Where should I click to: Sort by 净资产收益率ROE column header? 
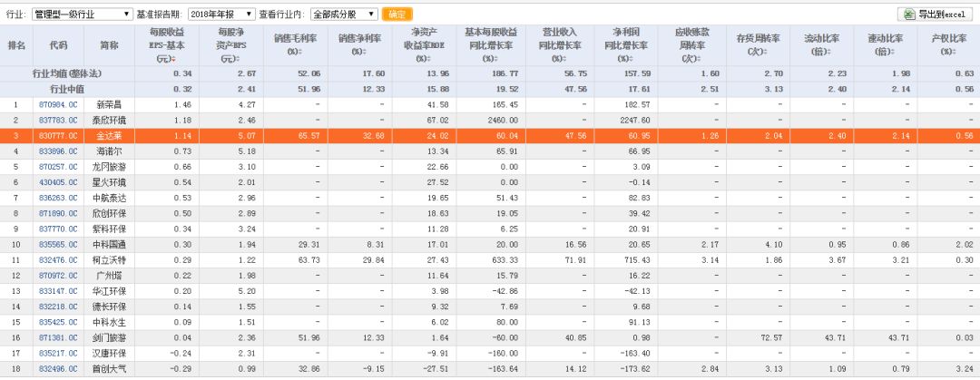click(x=423, y=45)
